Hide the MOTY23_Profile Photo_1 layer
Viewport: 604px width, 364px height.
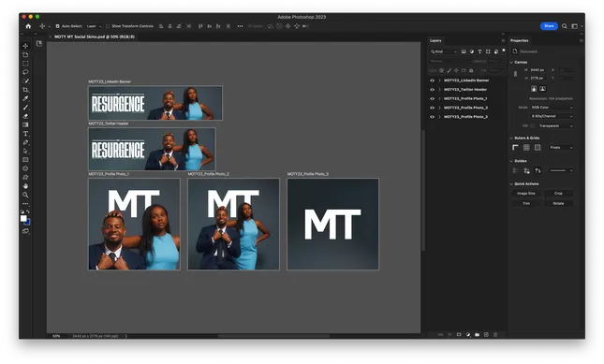point(432,99)
